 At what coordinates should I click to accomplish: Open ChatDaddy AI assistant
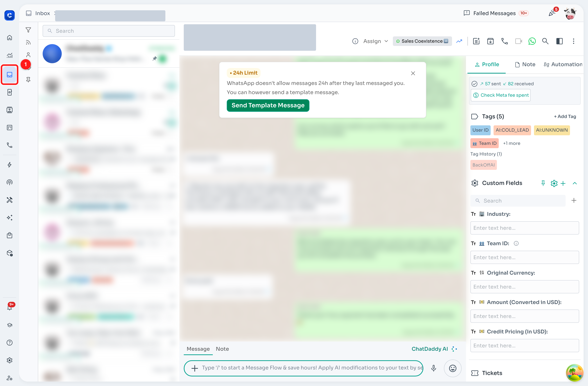[434, 349]
